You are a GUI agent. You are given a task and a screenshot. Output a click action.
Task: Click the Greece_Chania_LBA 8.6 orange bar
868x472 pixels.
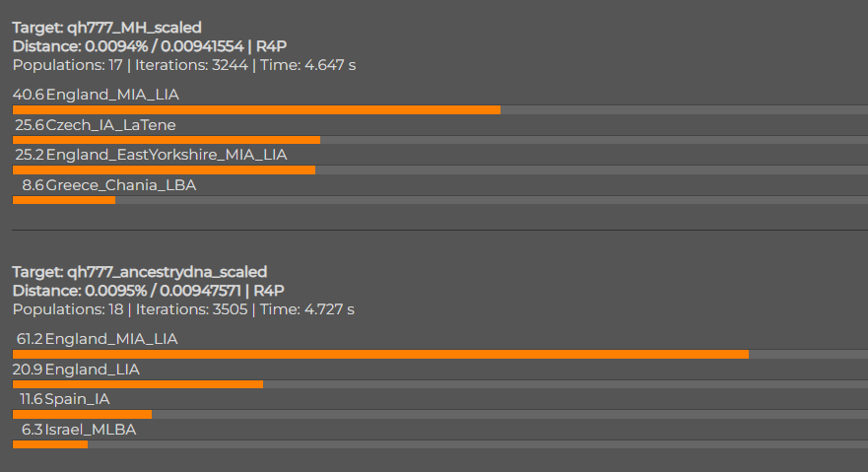(x=64, y=200)
